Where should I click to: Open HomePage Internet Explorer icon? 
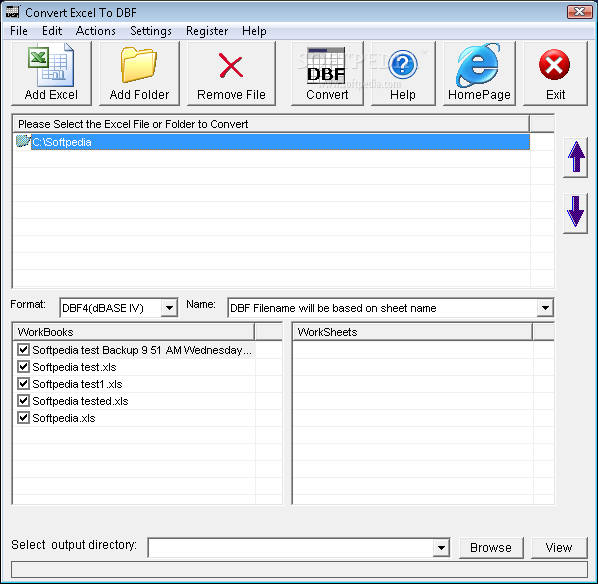tap(478, 65)
